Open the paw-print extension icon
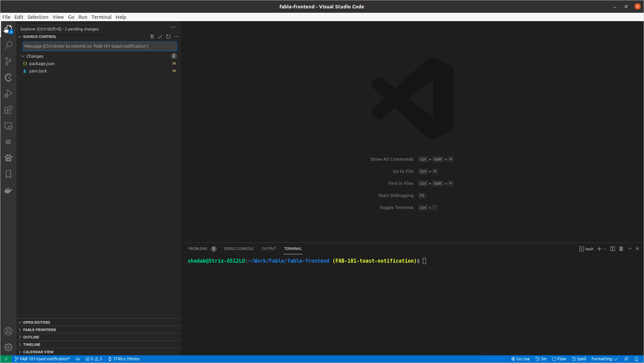Screen dimensions: 644x363 8,158
